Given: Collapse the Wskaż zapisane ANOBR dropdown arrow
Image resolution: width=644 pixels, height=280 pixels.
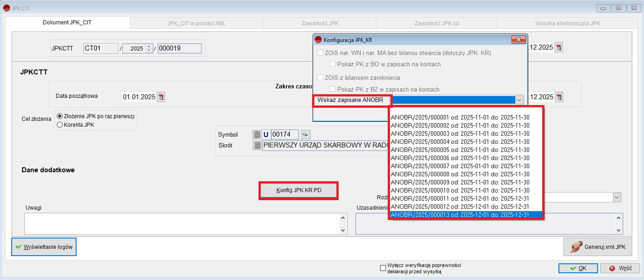Looking at the screenshot, I should [x=519, y=100].
